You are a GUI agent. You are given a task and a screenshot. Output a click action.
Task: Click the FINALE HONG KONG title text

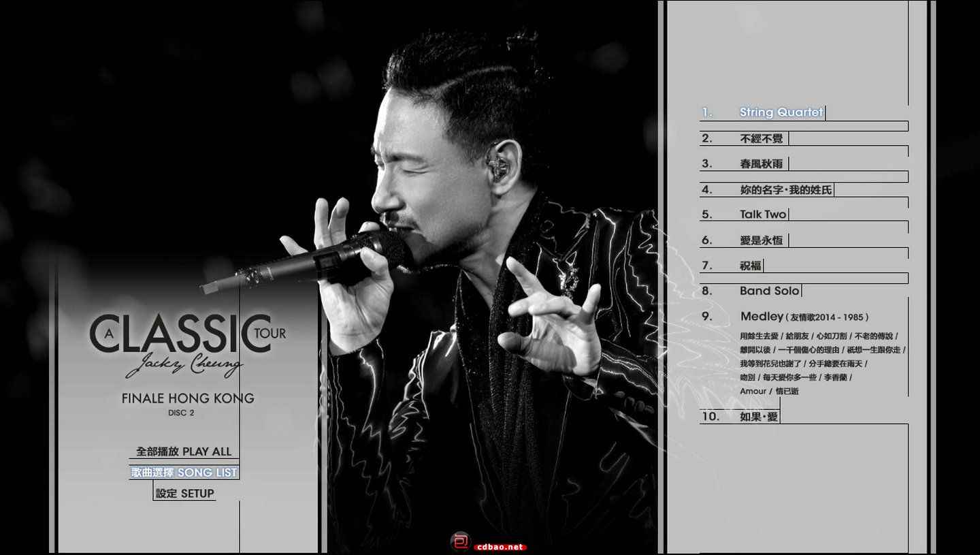[188, 398]
